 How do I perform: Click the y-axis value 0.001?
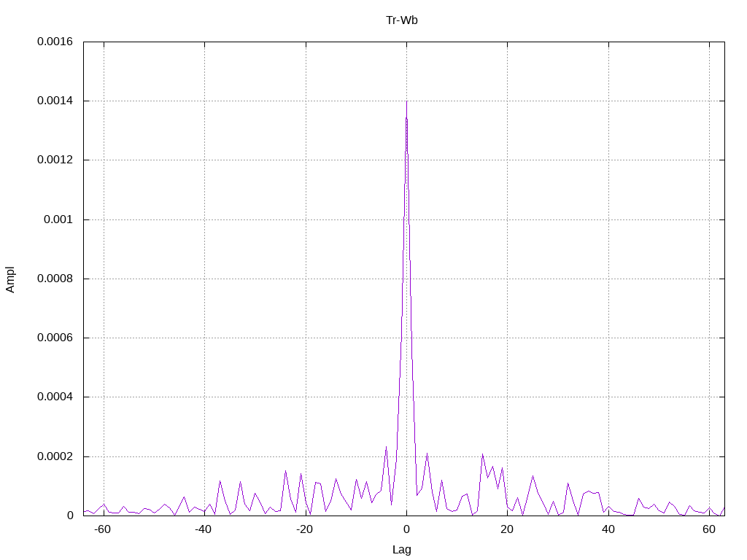point(58,219)
